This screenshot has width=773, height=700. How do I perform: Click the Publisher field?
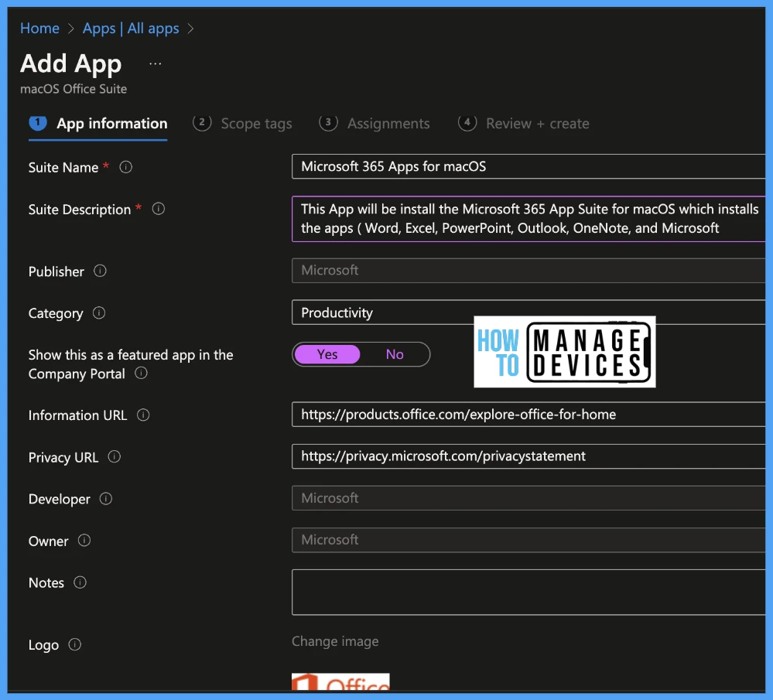tap(528, 271)
